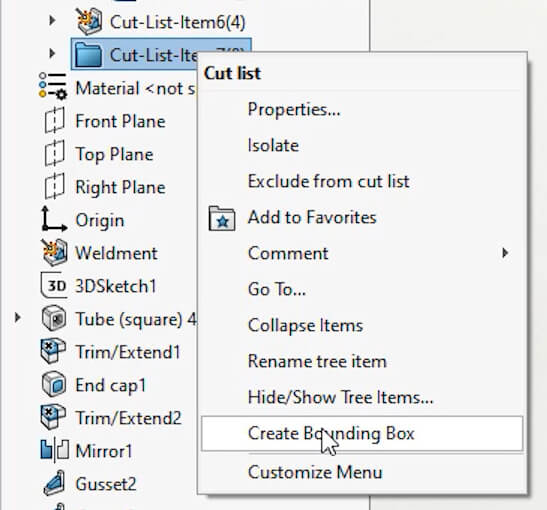
Task: Click the Trim/Extend1 feature icon
Action: coord(53,351)
